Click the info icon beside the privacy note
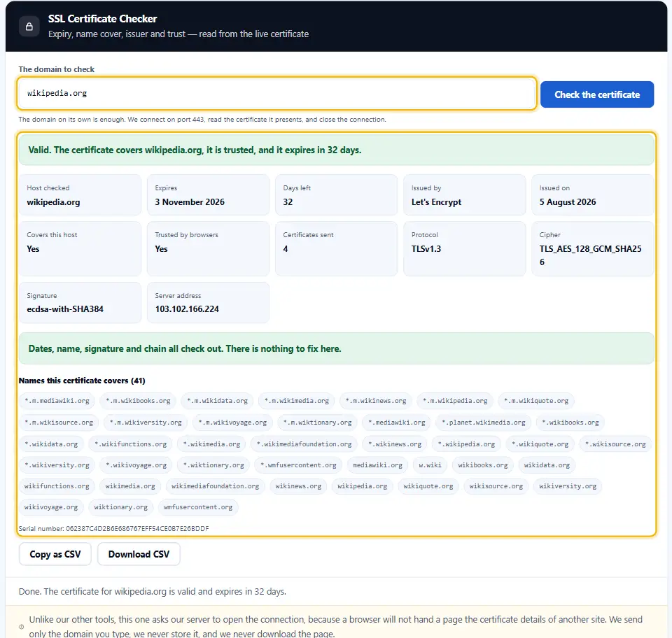The height and width of the screenshot is (638, 672). [22, 627]
